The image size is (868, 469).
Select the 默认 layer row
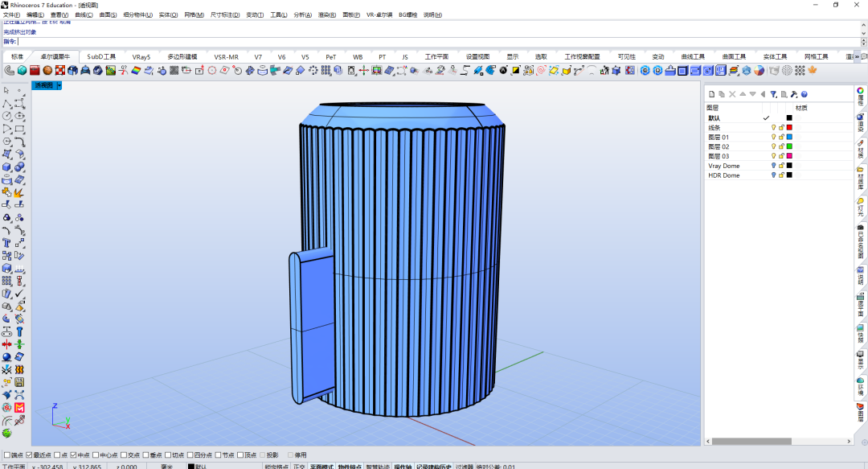[778, 118]
